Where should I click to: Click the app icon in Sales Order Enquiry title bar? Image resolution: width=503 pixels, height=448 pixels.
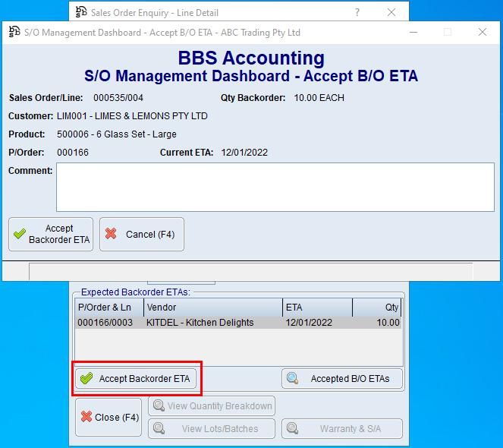pos(81,12)
